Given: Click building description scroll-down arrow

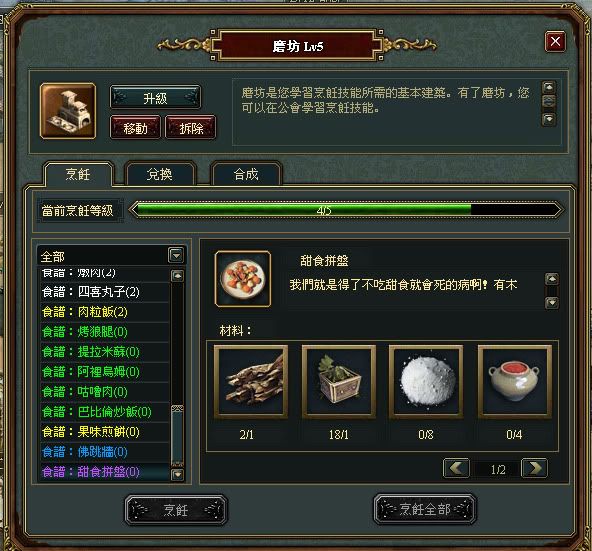Looking at the screenshot, I should coord(549,119).
